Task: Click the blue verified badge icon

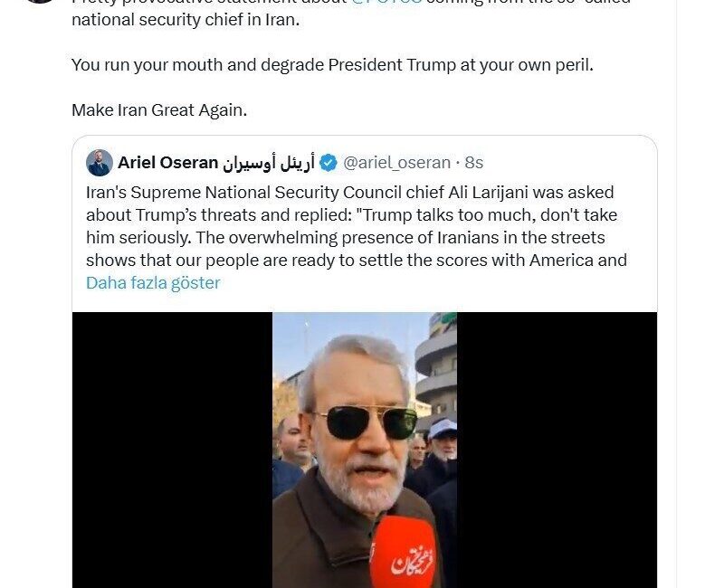Action: click(329, 163)
